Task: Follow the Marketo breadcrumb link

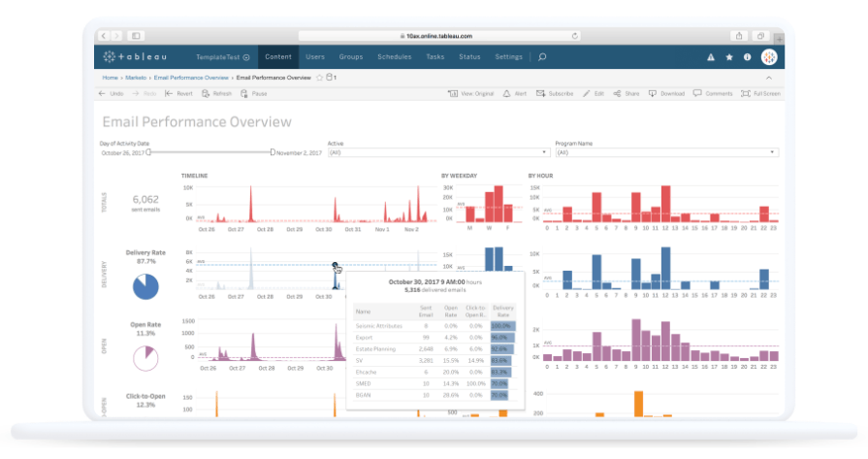Action: coord(136,77)
